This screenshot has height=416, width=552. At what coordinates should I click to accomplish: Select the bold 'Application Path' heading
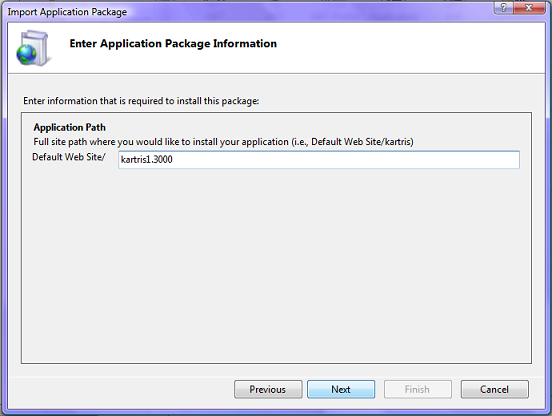pos(69,127)
